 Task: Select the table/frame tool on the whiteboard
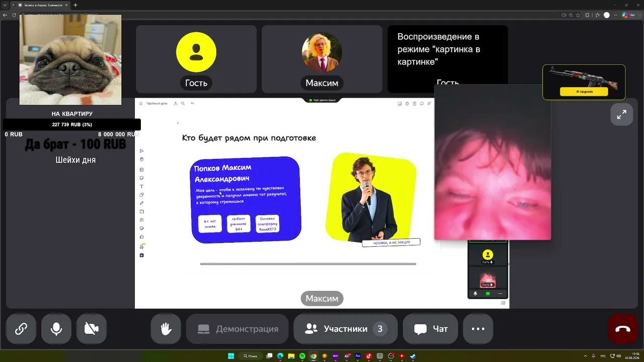(142, 169)
